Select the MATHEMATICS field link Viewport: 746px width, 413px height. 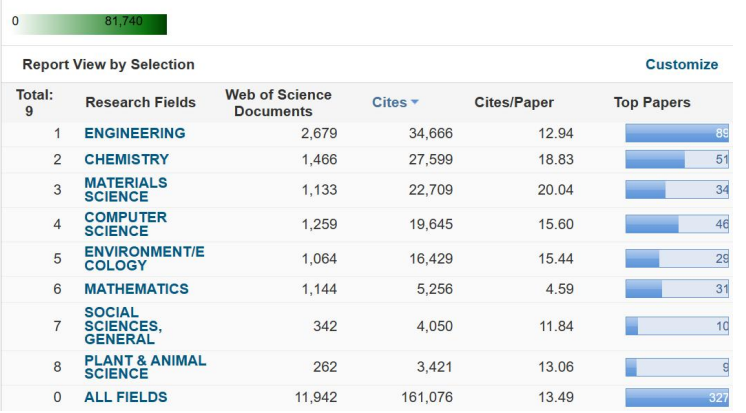(136, 289)
